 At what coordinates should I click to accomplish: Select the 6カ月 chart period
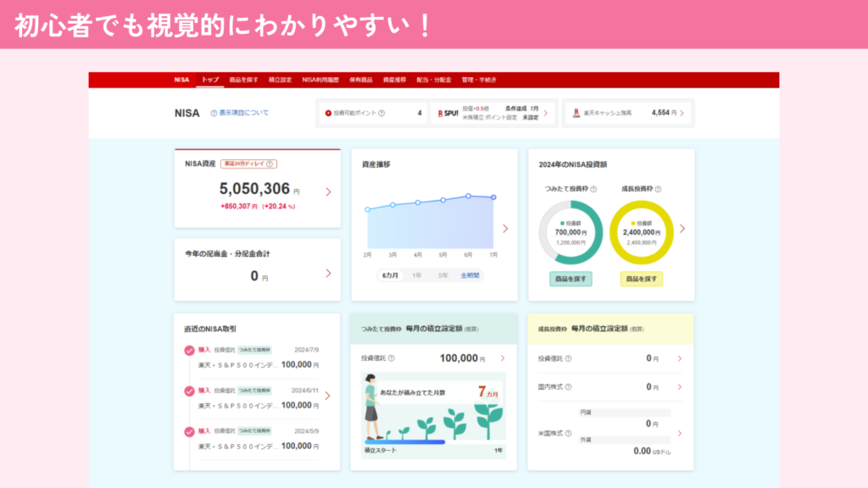tap(390, 275)
